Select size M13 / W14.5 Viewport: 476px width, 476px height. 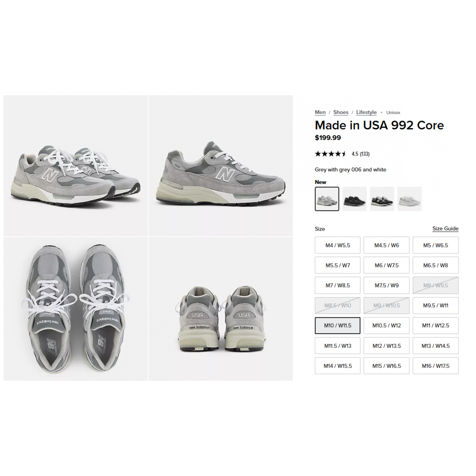436,346
